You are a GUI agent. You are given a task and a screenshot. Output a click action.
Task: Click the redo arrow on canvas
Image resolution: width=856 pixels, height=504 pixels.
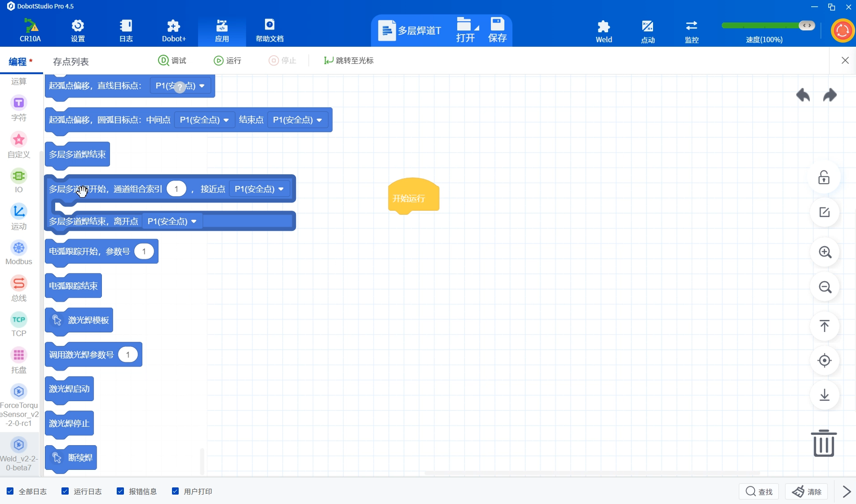point(830,95)
